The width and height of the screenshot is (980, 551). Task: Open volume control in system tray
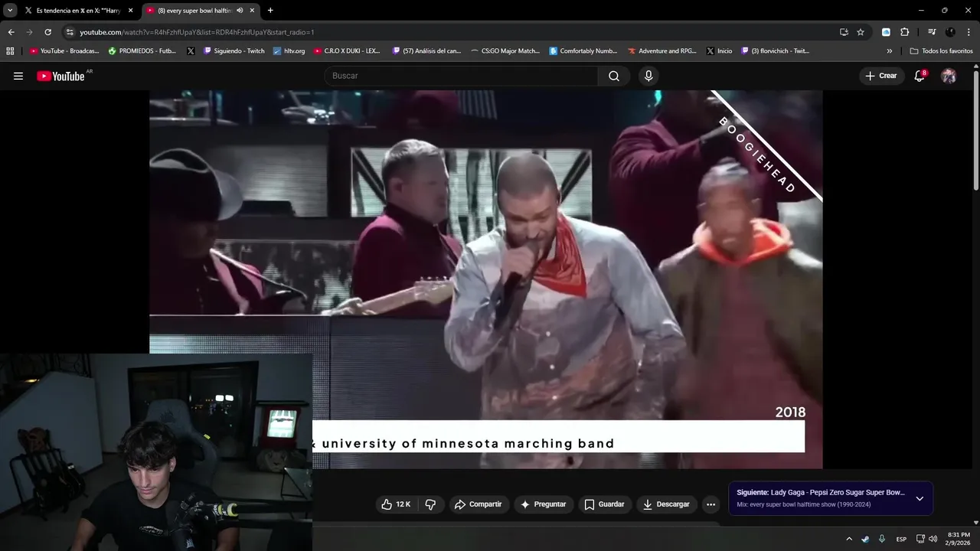pyautogui.click(x=933, y=539)
